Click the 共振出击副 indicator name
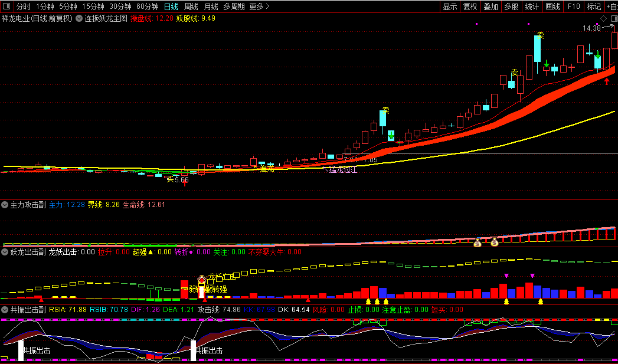The image size is (618, 364). pos(28,310)
